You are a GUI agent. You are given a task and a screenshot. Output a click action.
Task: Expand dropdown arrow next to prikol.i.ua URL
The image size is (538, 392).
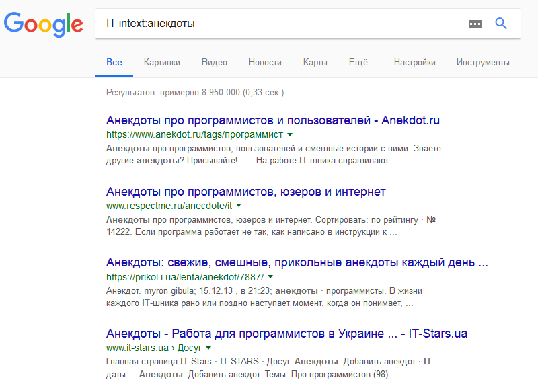[x=270, y=277]
